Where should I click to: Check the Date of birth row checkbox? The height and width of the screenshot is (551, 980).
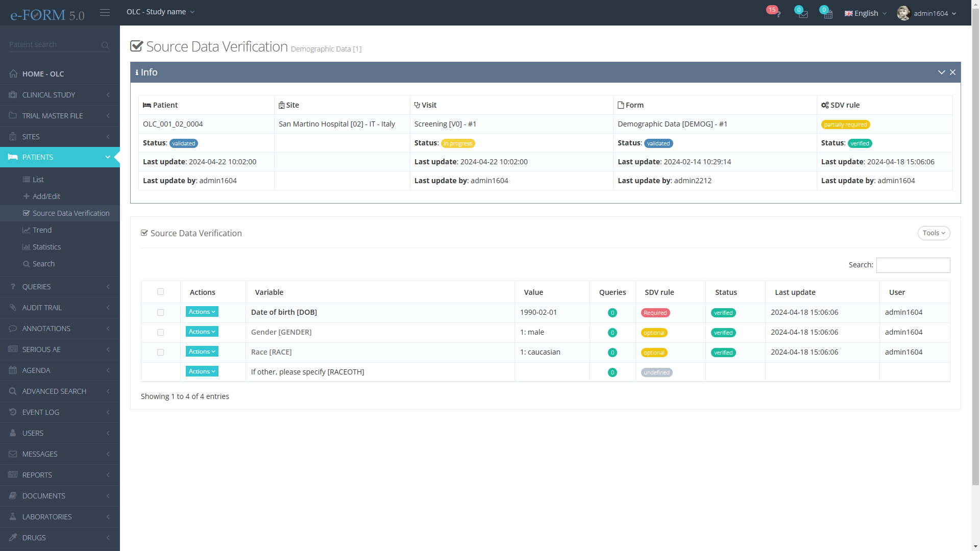coord(160,312)
